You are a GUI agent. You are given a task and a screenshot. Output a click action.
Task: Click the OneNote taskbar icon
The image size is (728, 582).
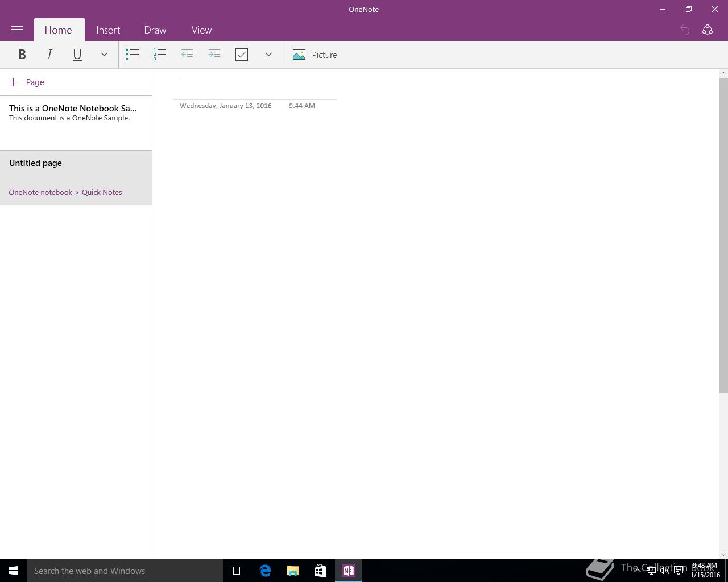pos(349,571)
